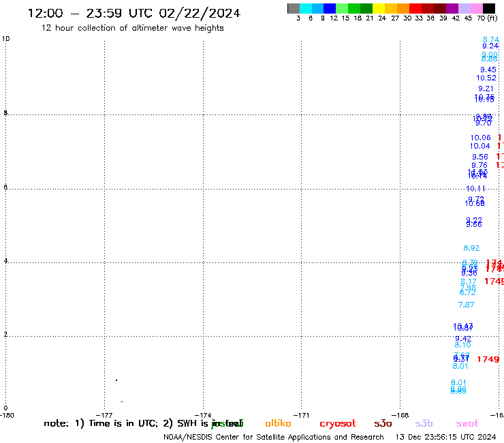Select the orange colorbar swatch
The image size is (504, 443).
tap(403, 8)
